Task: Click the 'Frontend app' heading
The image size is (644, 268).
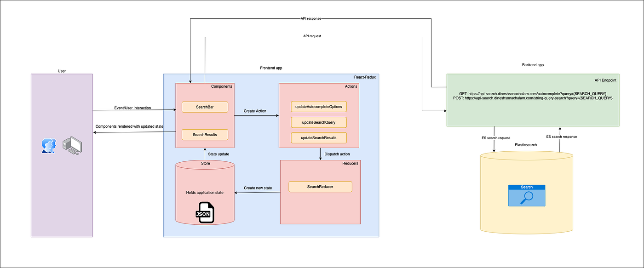Action: click(271, 68)
